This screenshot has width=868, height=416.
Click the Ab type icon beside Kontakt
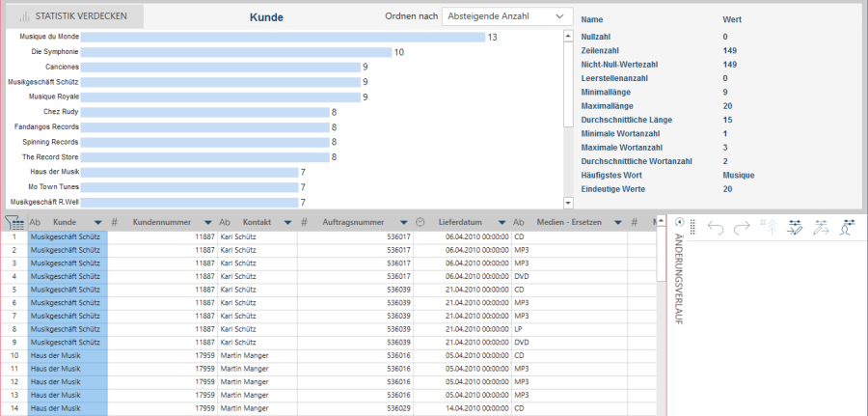tap(225, 222)
